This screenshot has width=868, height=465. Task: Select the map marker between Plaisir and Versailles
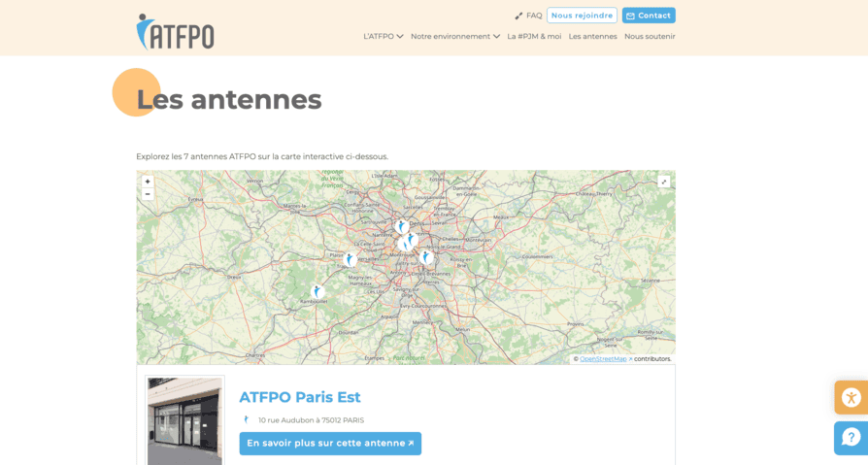(x=350, y=259)
